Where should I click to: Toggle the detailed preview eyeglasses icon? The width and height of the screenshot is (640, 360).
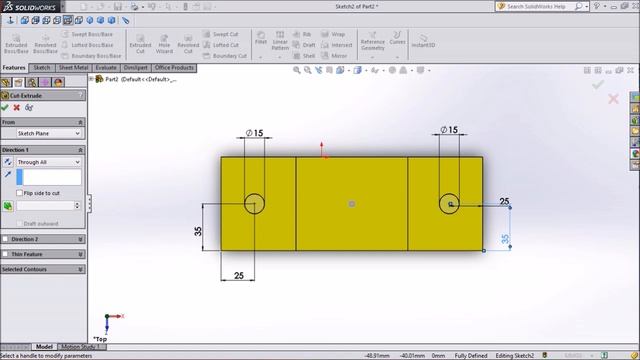pyautogui.click(x=29, y=108)
